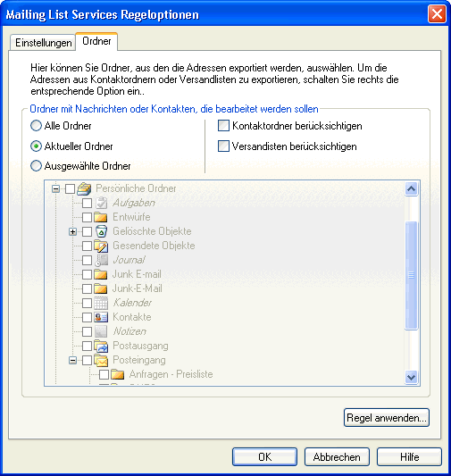This screenshot has width=451, height=476.
Task: Select the Alle Ordner radio button
Action: 36,126
